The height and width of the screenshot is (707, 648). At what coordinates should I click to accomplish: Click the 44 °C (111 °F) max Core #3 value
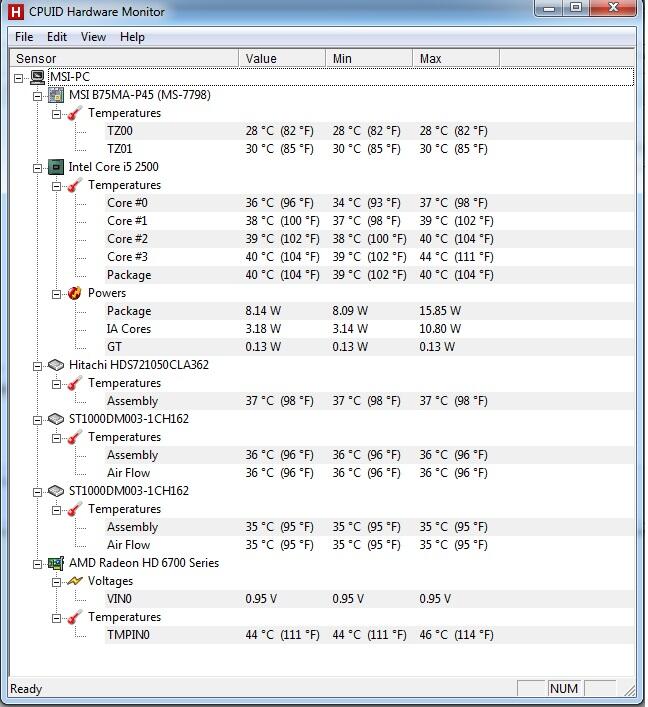pyautogui.click(x=456, y=257)
